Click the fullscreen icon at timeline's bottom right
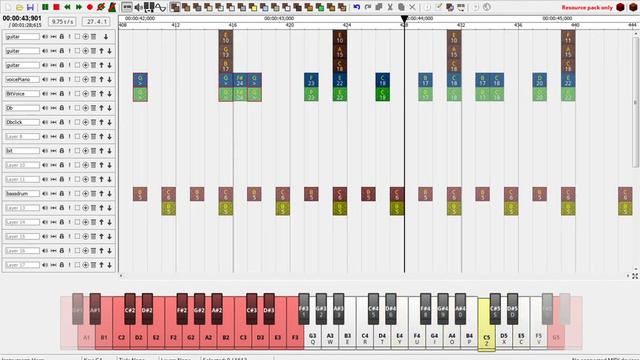The image size is (640, 360). click(x=635, y=276)
